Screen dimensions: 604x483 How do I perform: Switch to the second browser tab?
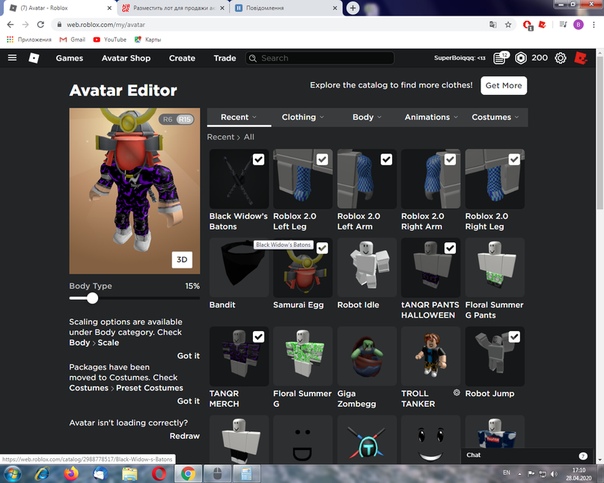point(173,8)
